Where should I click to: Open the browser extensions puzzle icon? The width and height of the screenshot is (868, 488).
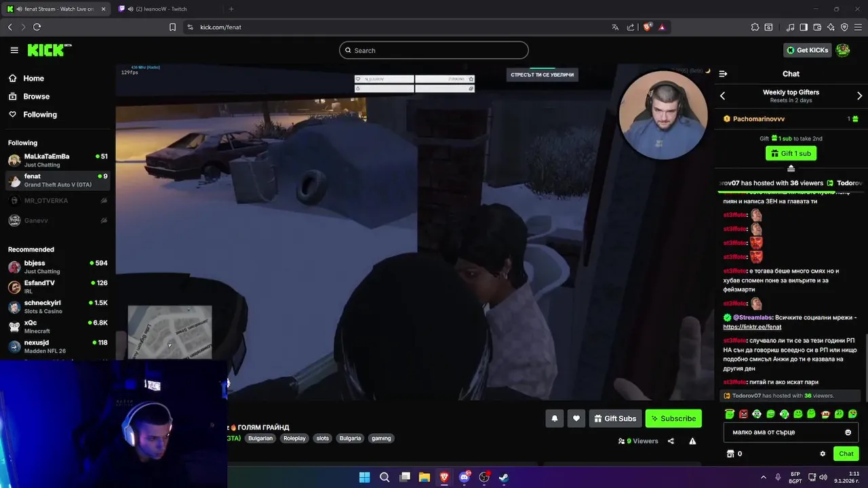pos(755,27)
